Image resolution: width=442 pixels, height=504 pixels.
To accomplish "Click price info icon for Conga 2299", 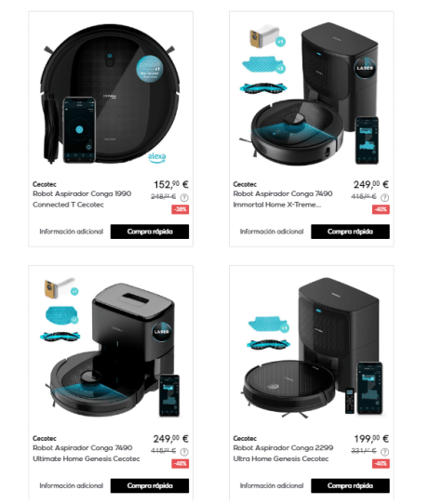I will [x=384, y=452].
